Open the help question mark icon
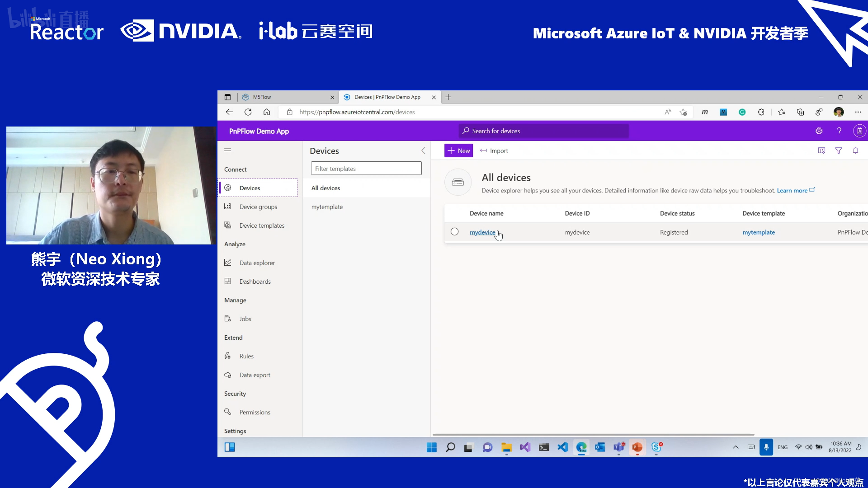This screenshot has height=488, width=868. tap(839, 131)
